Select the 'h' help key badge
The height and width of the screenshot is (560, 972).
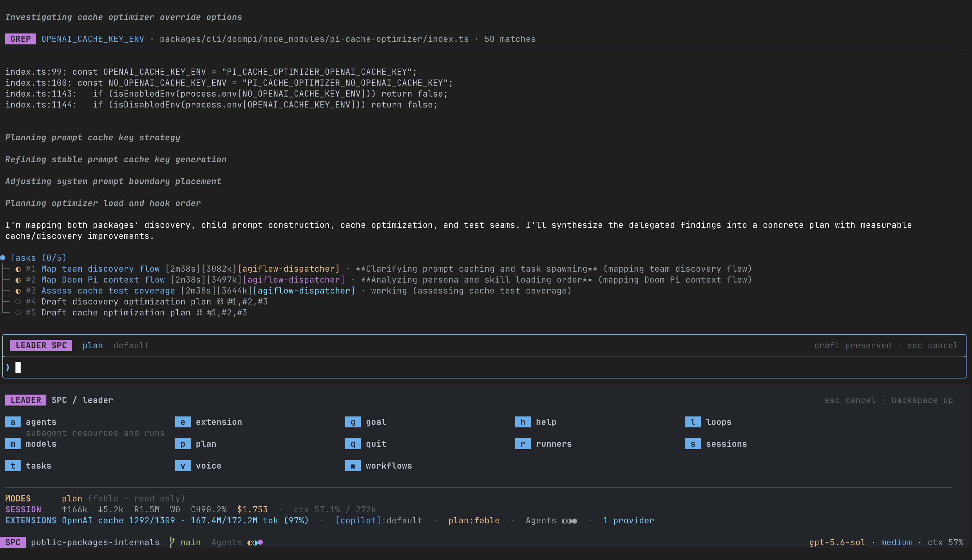point(523,422)
